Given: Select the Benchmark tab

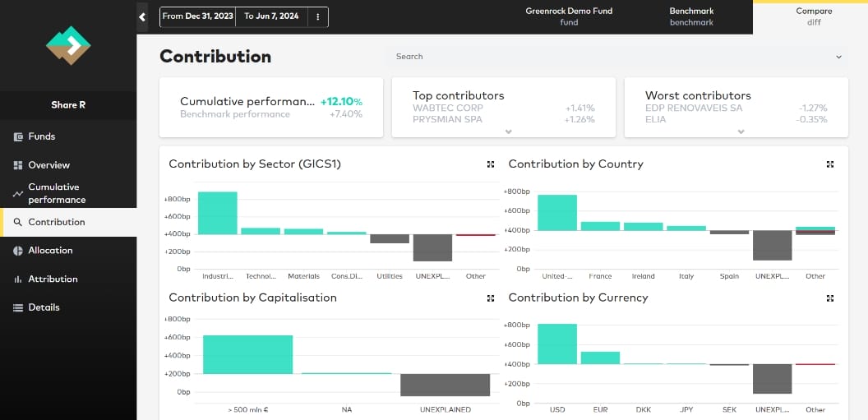Looking at the screenshot, I should point(691,16).
